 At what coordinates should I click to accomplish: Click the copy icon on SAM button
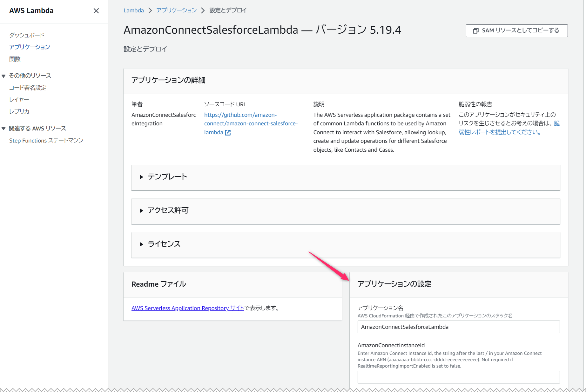click(475, 30)
